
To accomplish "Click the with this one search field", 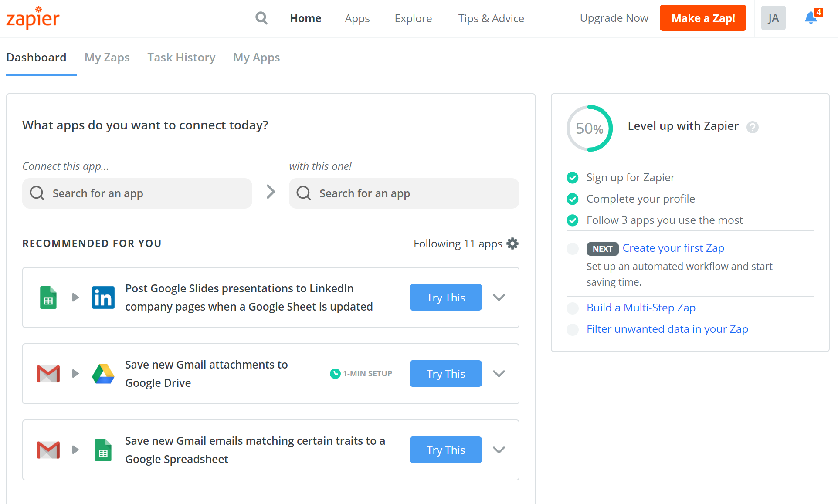I will click(x=404, y=193).
